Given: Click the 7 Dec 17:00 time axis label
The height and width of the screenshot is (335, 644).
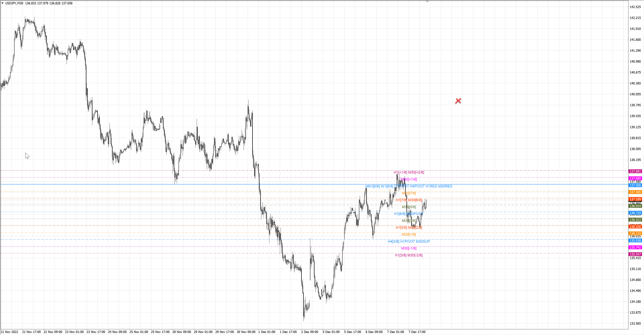Looking at the screenshot, I should [x=417, y=332].
